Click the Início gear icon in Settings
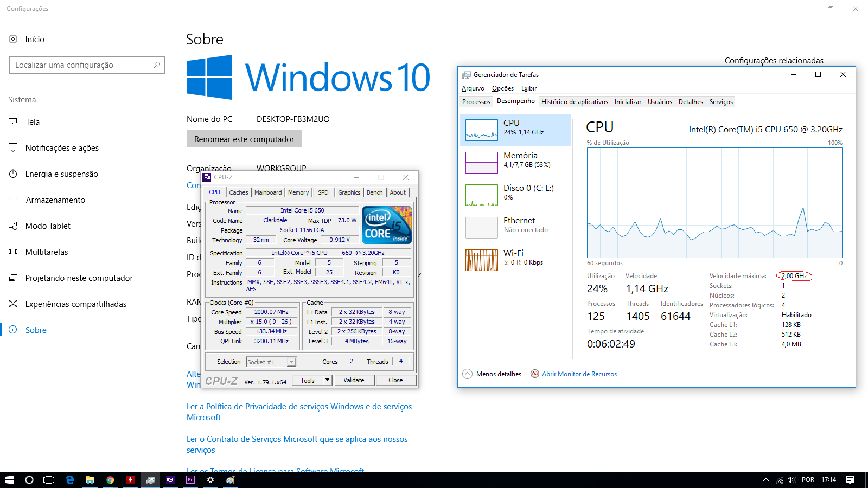This screenshot has height=488, width=868. 13,39
